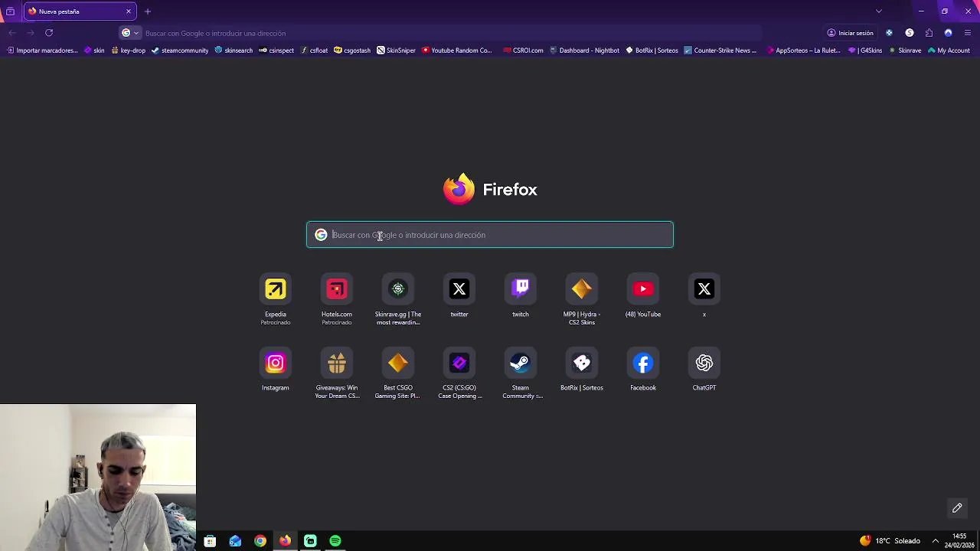Viewport: 980px width, 551px height.
Task: Open the Importar marcadores bookmark
Action: (42, 51)
